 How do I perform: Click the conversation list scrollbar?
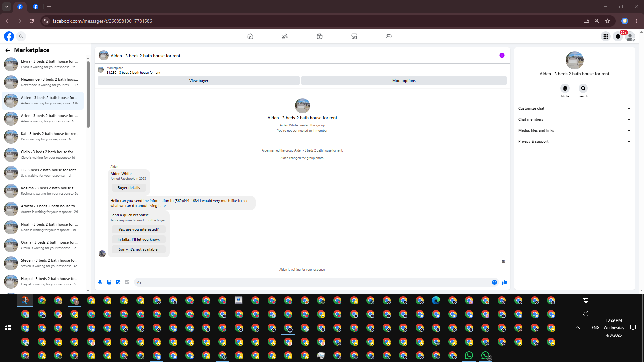(88, 95)
